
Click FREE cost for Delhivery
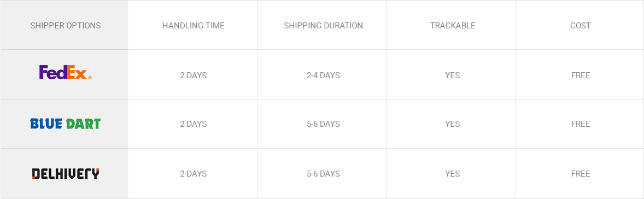pyautogui.click(x=581, y=173)
